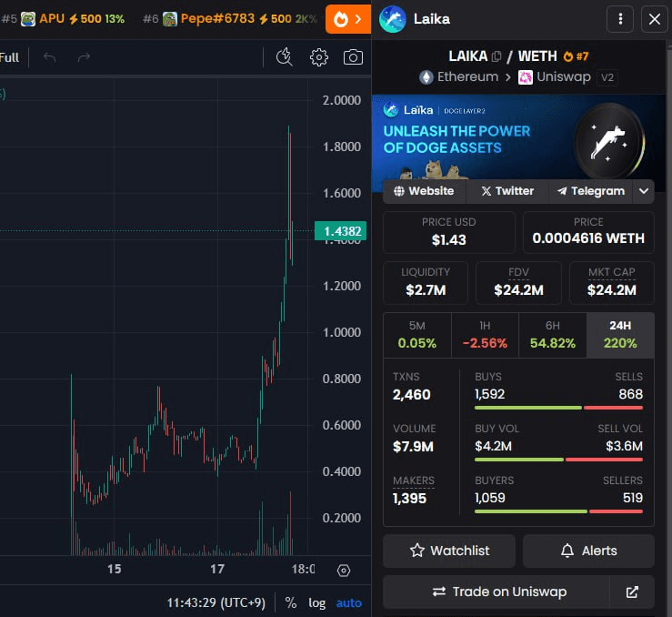Select the 24H timeframe tab
This screenshot has height=617, width=672.
pyautogui.click(x=620, y=335)
